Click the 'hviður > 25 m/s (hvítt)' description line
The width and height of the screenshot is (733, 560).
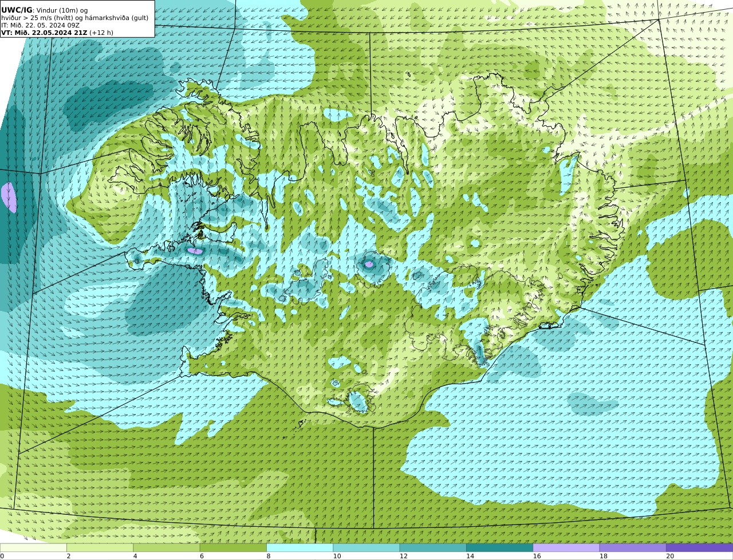(x=74, y=18)
